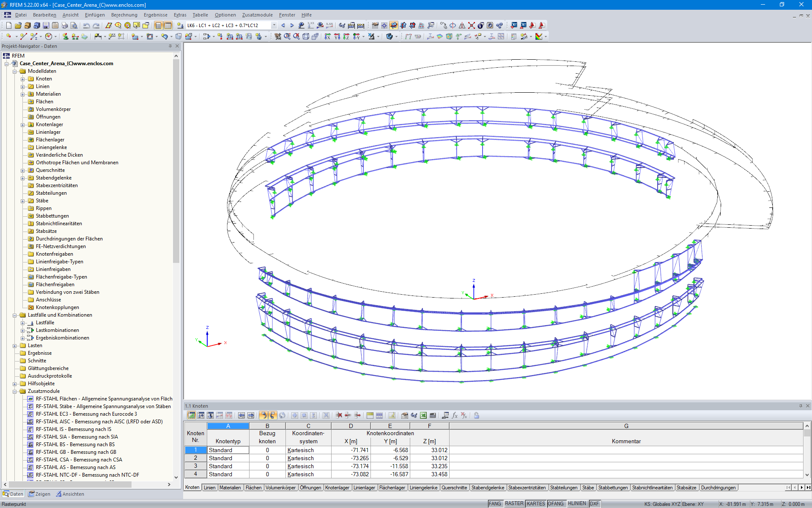The width and height of the screenshot is (812, 508).
Task: Toggle DXF in status bar
Action: (x=595, y=504)
